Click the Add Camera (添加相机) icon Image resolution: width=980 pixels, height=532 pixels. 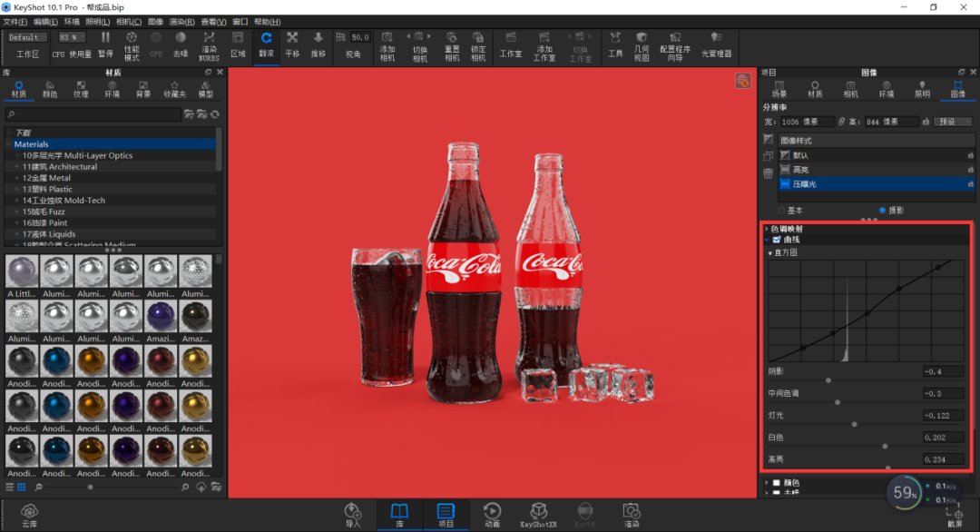pyautogui.click(x=387, y=47)
